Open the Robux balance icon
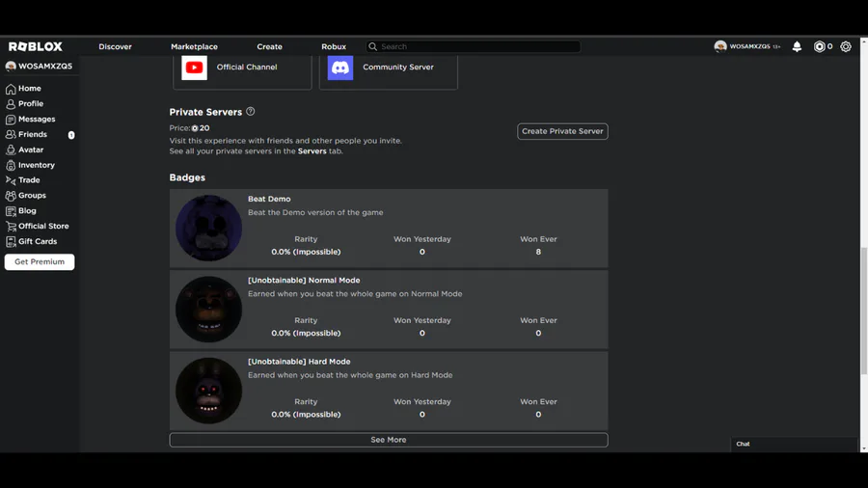Viewport: 868px width, 488px height. [819, 46]
